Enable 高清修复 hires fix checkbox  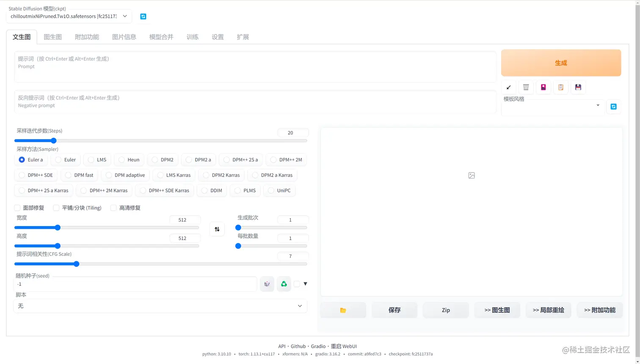(x=113, y=208)
